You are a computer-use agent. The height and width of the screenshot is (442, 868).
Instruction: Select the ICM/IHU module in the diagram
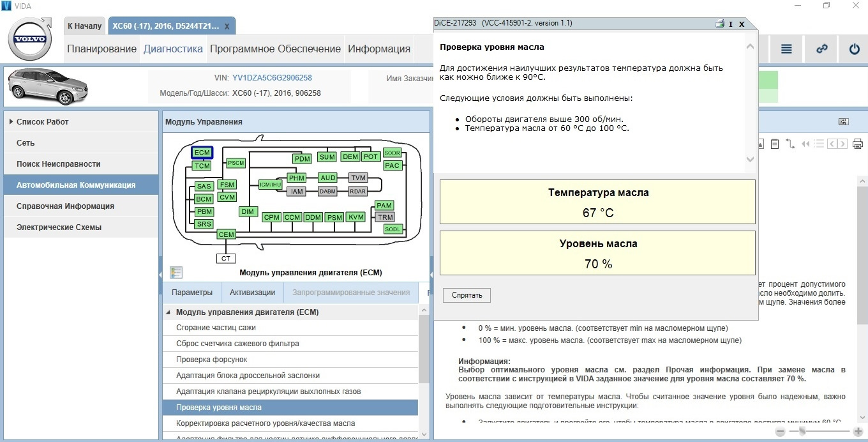pos(271,185)
